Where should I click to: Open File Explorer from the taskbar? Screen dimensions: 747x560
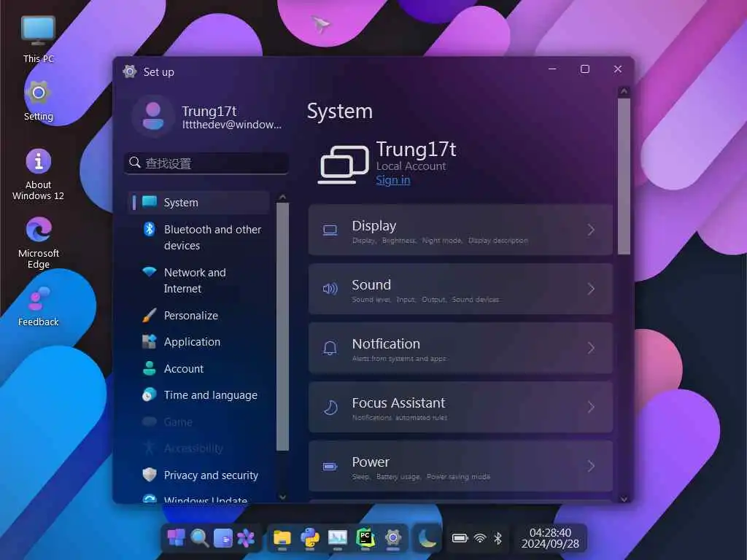click(282, 538)
